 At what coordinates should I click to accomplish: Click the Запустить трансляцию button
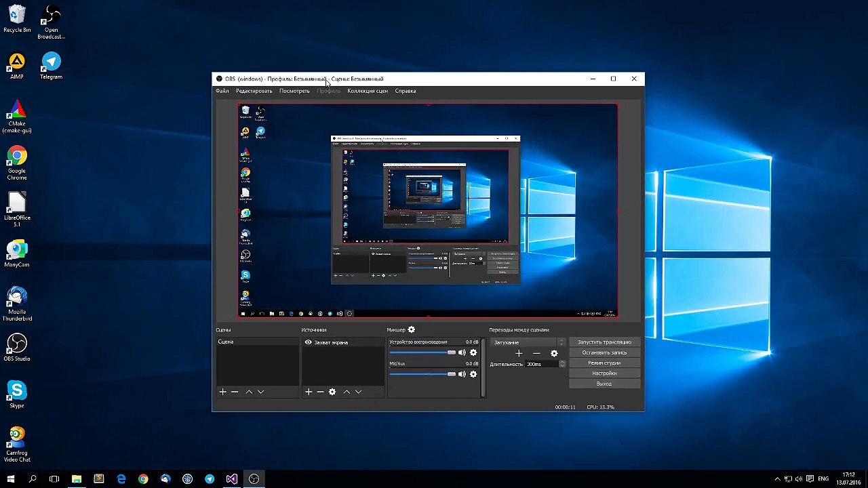604,342
